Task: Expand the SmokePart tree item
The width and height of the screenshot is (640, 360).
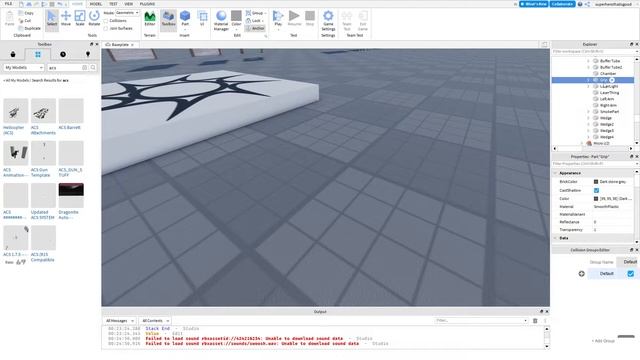Action: point(588,111)
